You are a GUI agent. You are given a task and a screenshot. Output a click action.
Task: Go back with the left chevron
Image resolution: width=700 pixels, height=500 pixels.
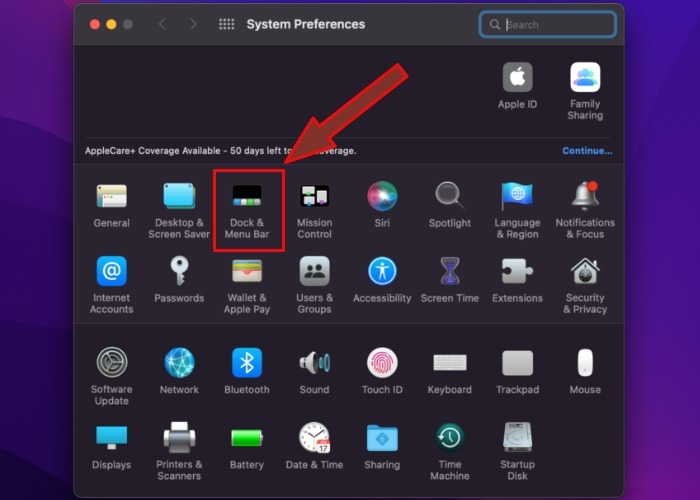click(162, 24)
